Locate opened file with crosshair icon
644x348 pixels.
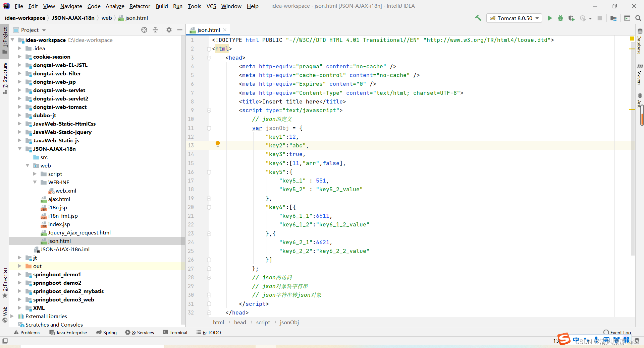point(144,30)
